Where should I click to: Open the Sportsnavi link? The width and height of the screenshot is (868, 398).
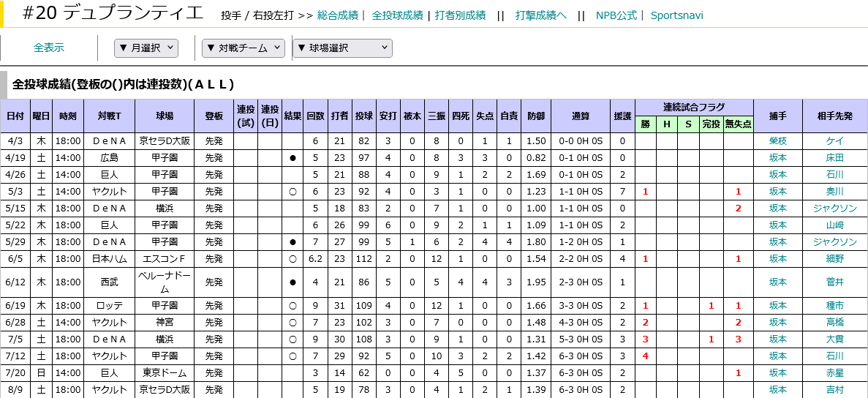[x=676, y=15]
